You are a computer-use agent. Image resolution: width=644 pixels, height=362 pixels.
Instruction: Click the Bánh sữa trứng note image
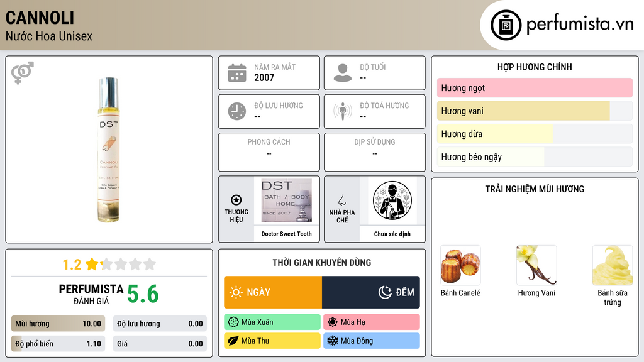[x=613, y=265]
